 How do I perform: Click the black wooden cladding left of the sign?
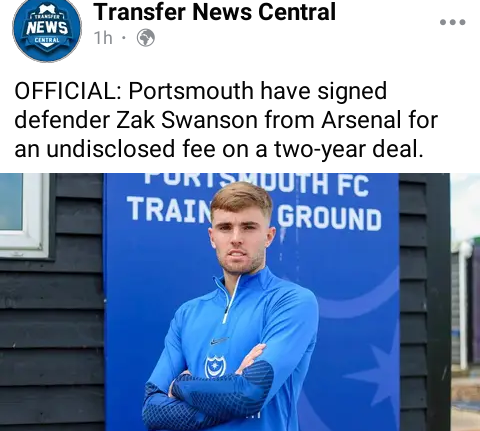[x=52, y=333]
